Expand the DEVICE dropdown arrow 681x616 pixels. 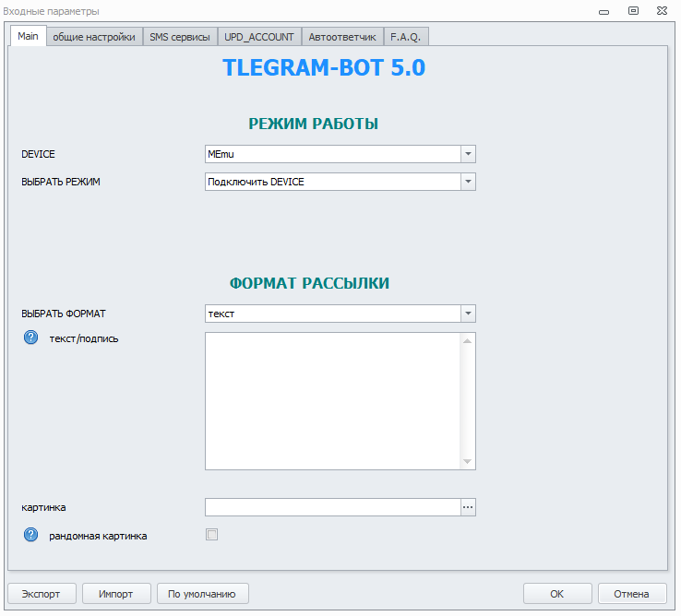tap(468, 154)
